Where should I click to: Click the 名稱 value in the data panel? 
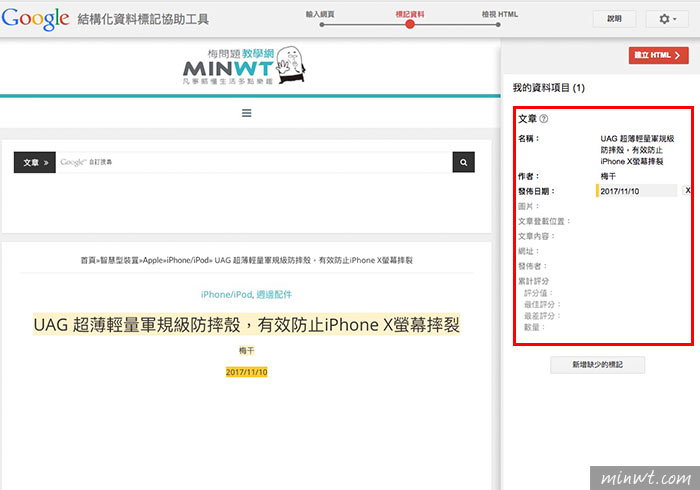[x=637, y=150]
